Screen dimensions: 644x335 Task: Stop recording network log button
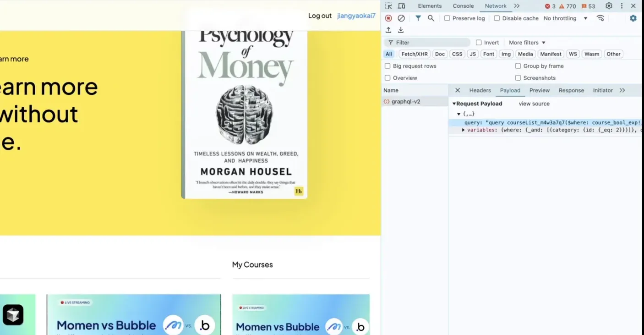[388, 18]
